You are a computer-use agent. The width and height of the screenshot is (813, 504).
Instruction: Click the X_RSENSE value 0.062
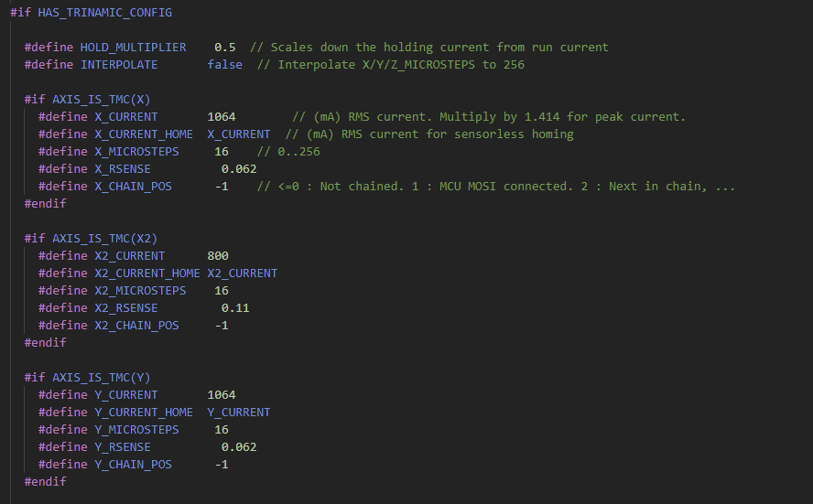(239, 169)
